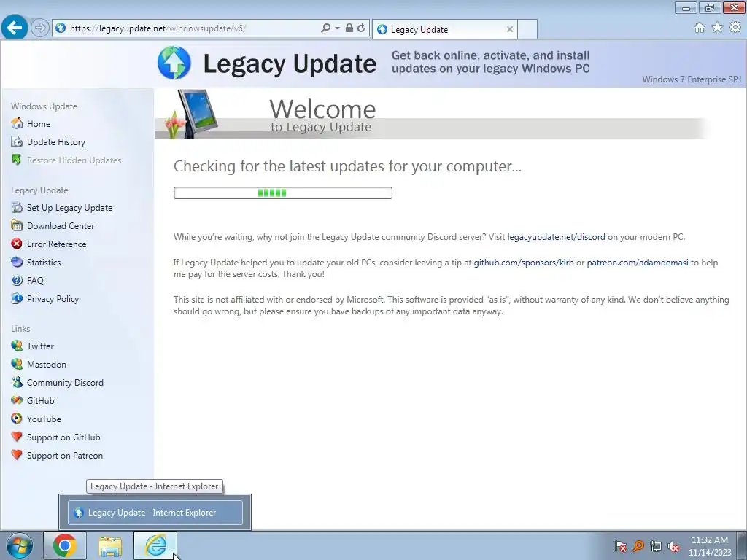This screenshot has width=747, height=560.
Task: Open a new blank tab
Action: (527, 29)
